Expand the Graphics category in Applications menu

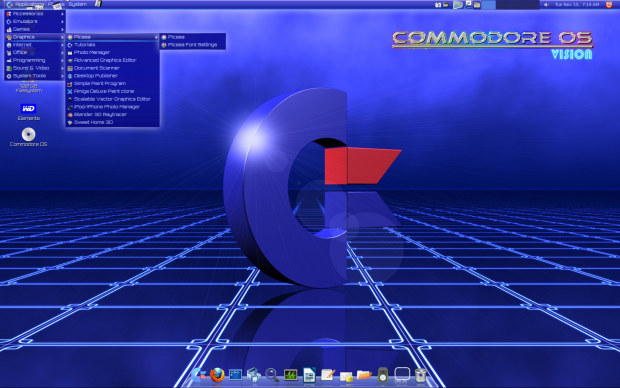(35, 37)
